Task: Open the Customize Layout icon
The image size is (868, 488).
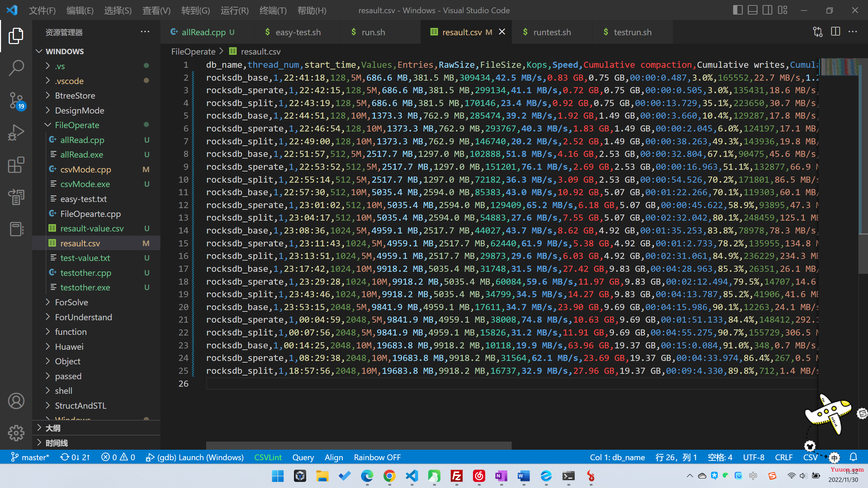Action: point(783,10)
